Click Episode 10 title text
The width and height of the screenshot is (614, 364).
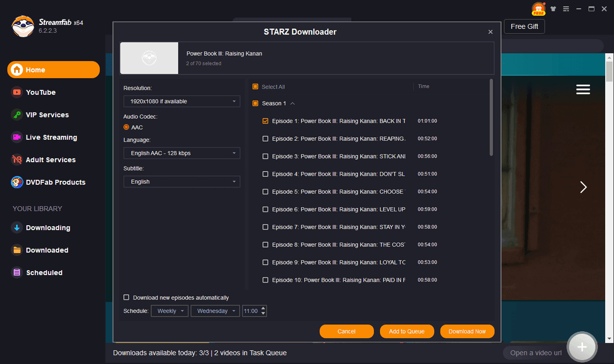(x=339, y=280)
